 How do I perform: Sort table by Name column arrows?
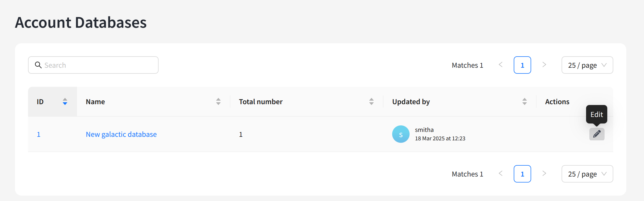click(218, 102)
